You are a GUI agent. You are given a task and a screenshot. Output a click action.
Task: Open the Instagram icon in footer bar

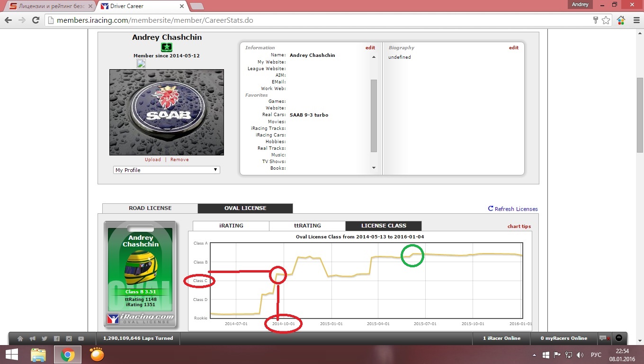point(69,338)
